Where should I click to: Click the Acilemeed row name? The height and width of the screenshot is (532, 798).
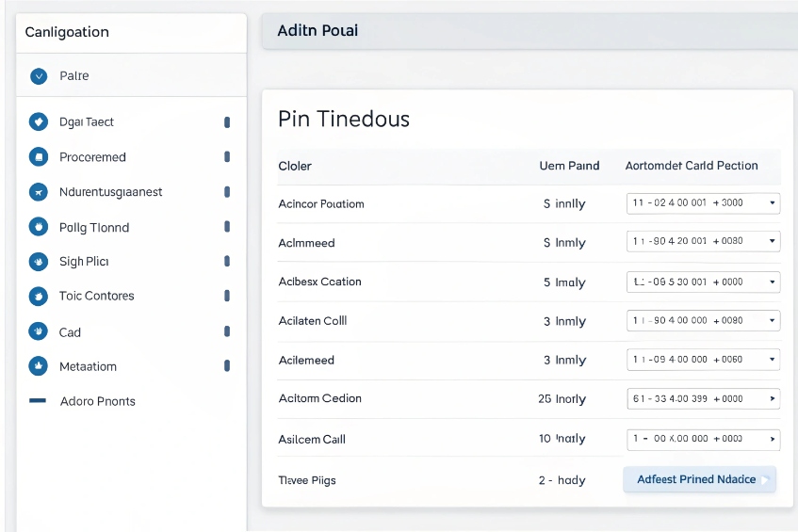pos(306,360)
